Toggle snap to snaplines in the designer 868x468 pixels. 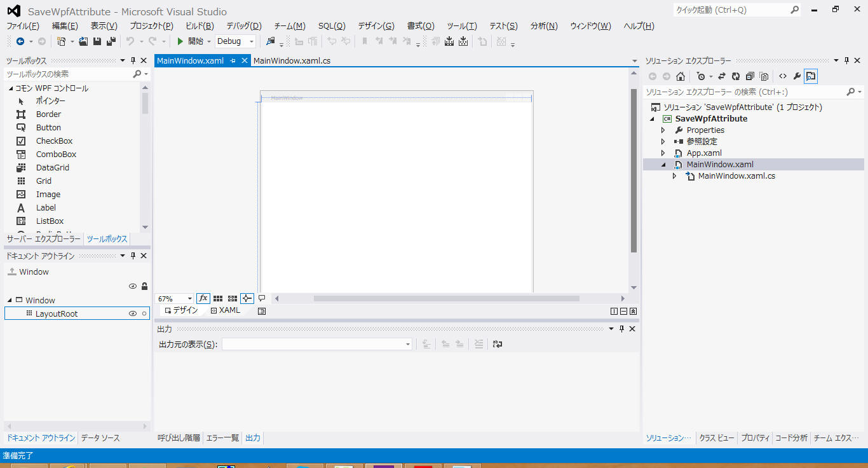pos(247,298)
